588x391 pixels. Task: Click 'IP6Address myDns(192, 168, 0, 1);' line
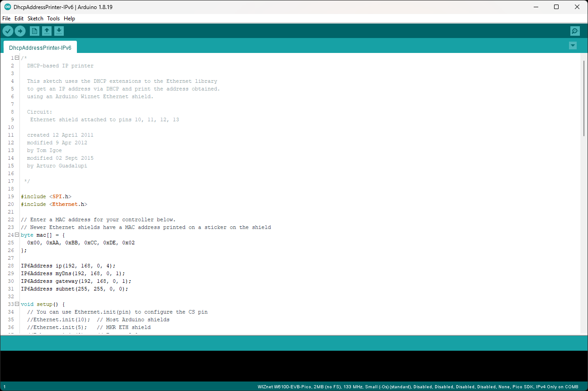pos(73,273)
